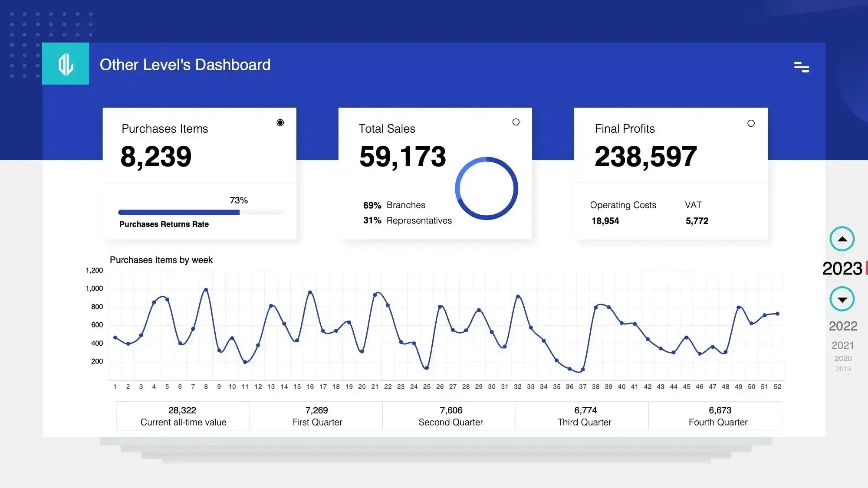Click the highlighted year 2023
868x488 pixels.
842,269
